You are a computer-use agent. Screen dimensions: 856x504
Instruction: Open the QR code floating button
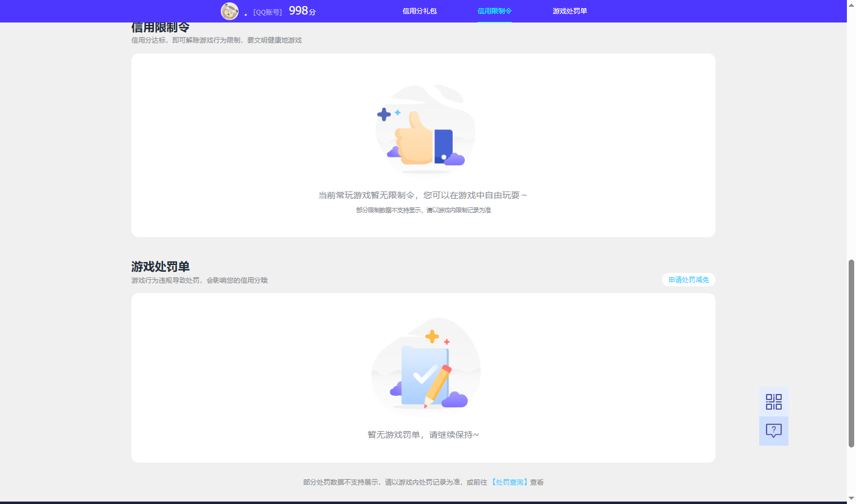[x=774, y=402]
